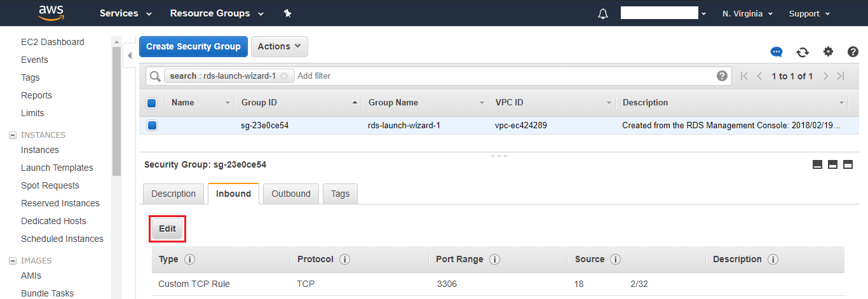This screenshot has height=299, width=868.
Task: Click Edit to modify inbound rules
Action: coord(167,229)
